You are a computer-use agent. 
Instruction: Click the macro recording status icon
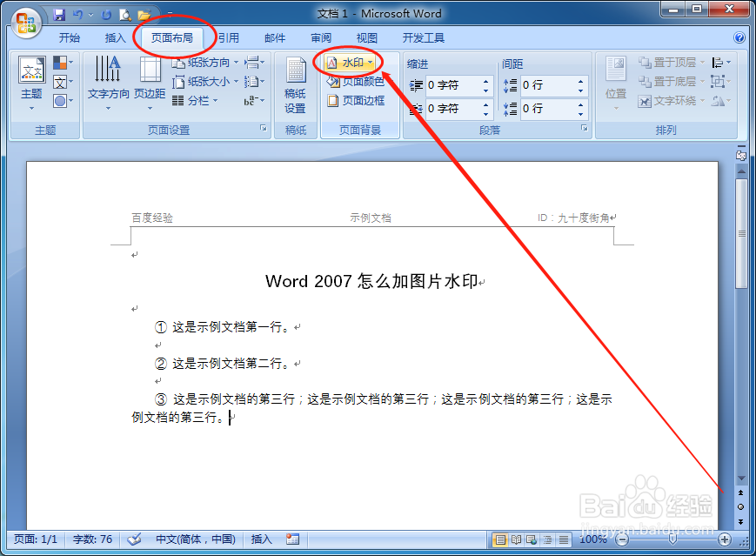pyautogui.click(x=292, y=539)
